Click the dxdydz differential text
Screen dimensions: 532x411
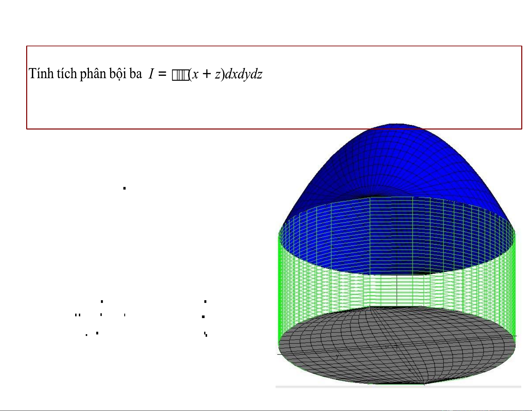point(244,74)
